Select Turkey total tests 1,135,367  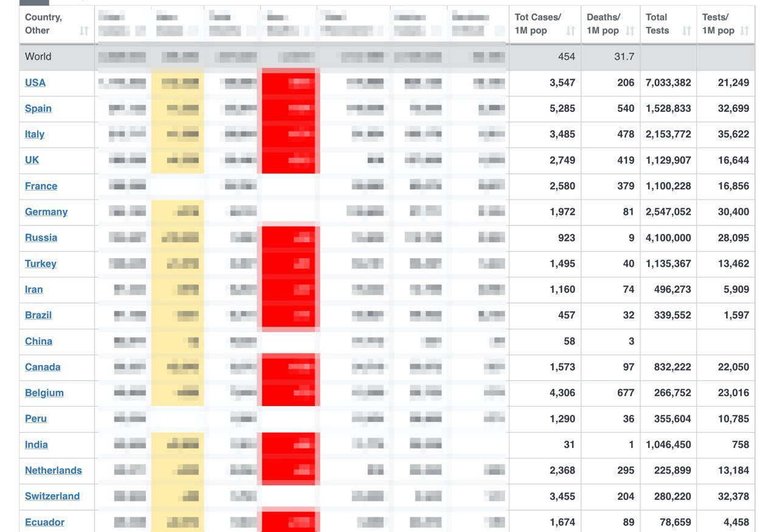668,264
